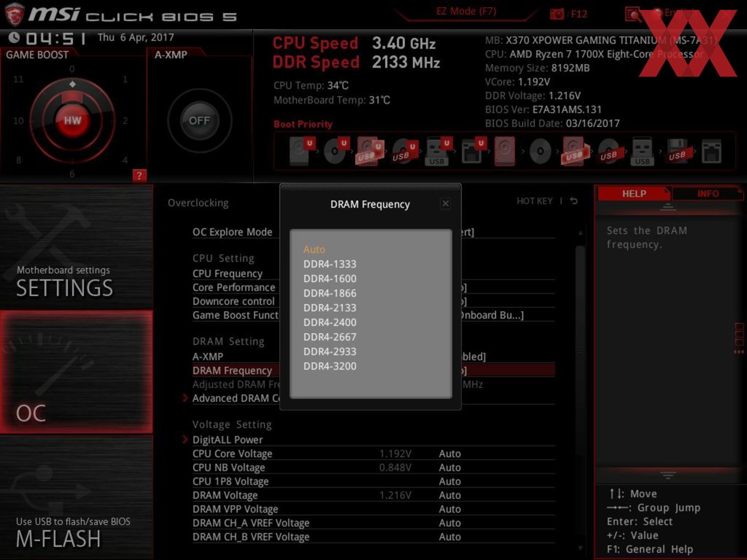
Task: Choose DDR4-2400 option
Action: [330, 322]
